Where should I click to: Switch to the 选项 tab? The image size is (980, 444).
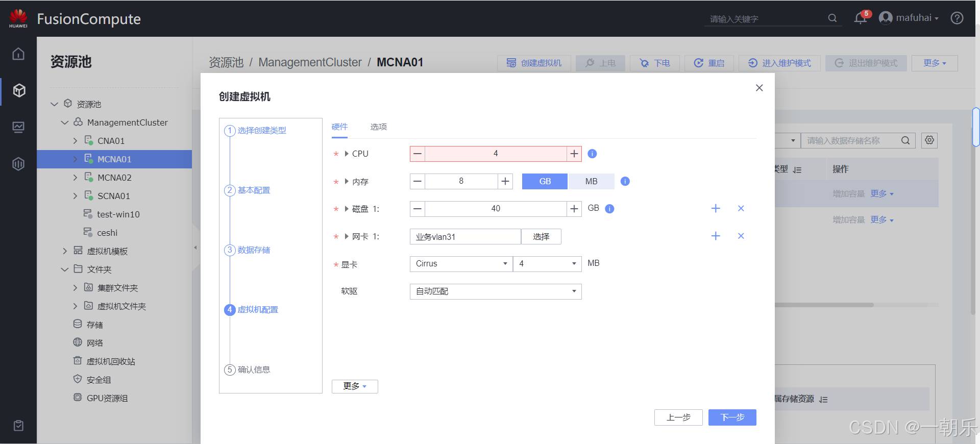point(378,127)
